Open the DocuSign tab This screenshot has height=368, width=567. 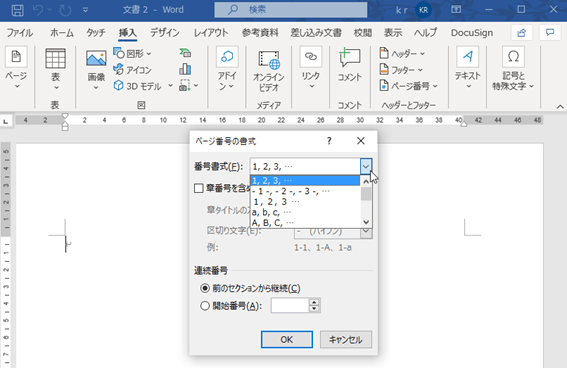click(x=472, y=33)
